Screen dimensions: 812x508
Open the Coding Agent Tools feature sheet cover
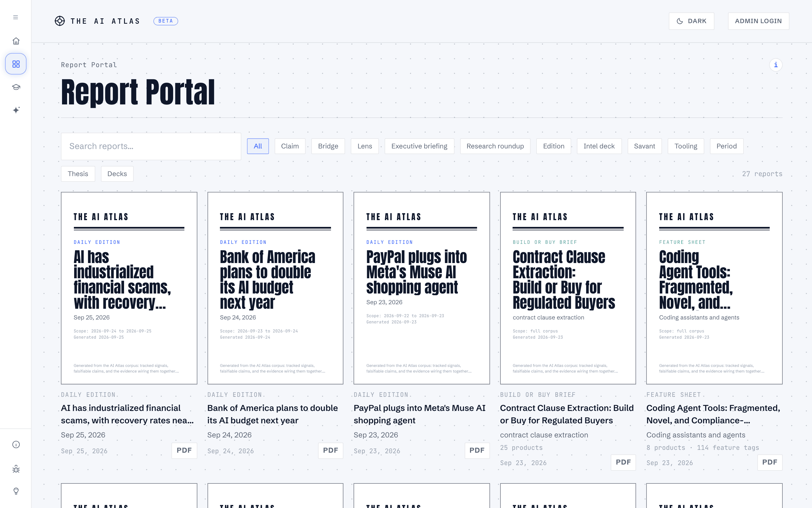tap(714, 288)
